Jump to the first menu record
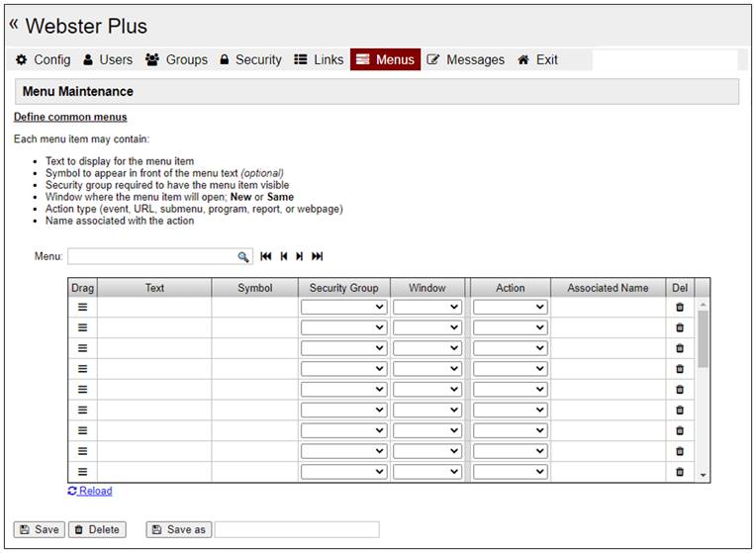756x553 pixels. pyautogui.click(x=265, y=256)
